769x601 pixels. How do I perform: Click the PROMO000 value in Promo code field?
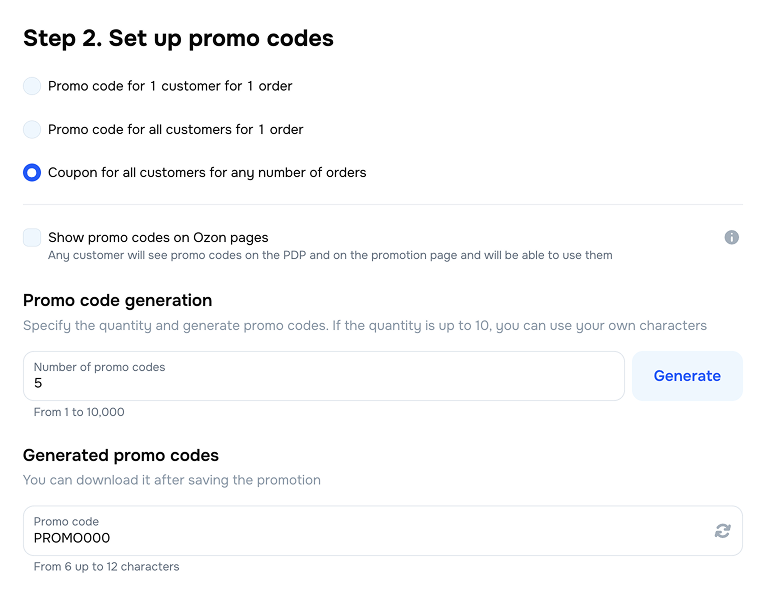pos(72,538)
